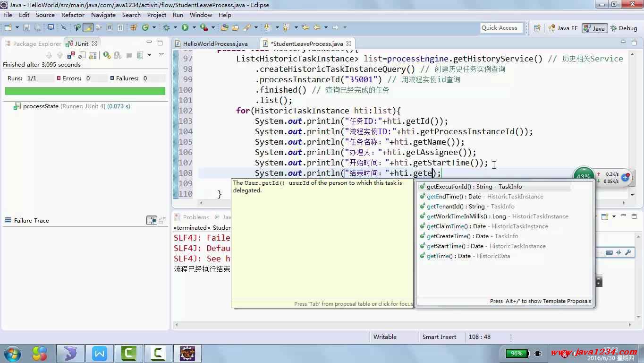Click JUnit Show Skipped Tests Only icon
The width and height of the screenshot is (644, 363).
[82, 55]
